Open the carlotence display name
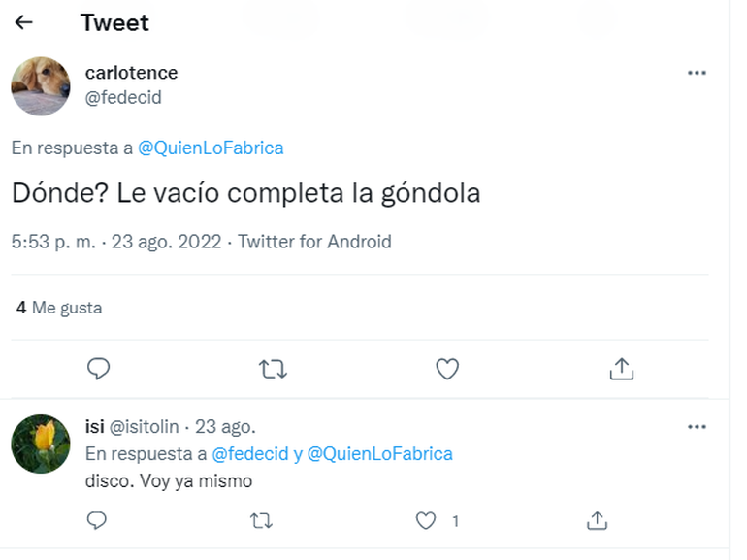Viewport: 747px width, 560px height. point(131,73)
